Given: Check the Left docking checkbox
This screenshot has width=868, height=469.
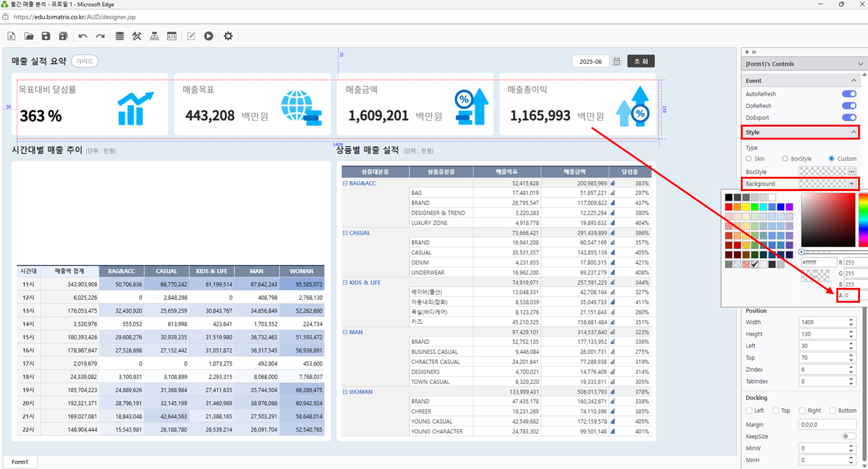Looking at the screenshot, I should click(x=749, y=411).
